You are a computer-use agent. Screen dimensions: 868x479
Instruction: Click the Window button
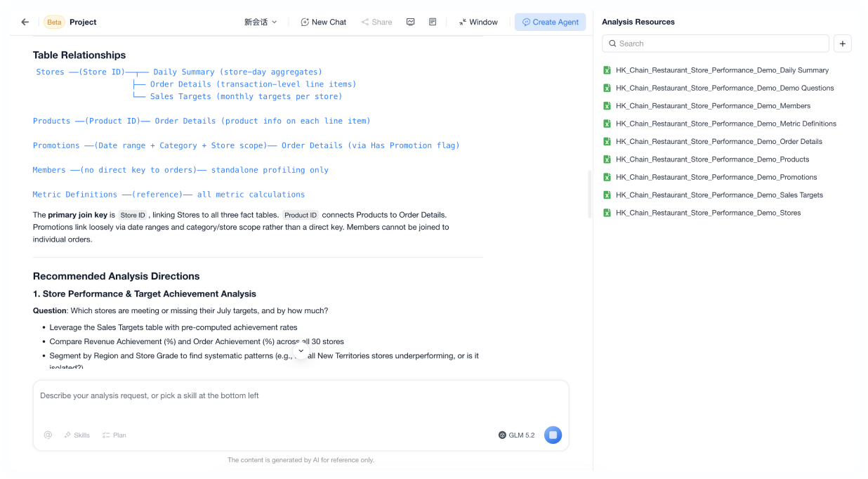tap(478, 22)
